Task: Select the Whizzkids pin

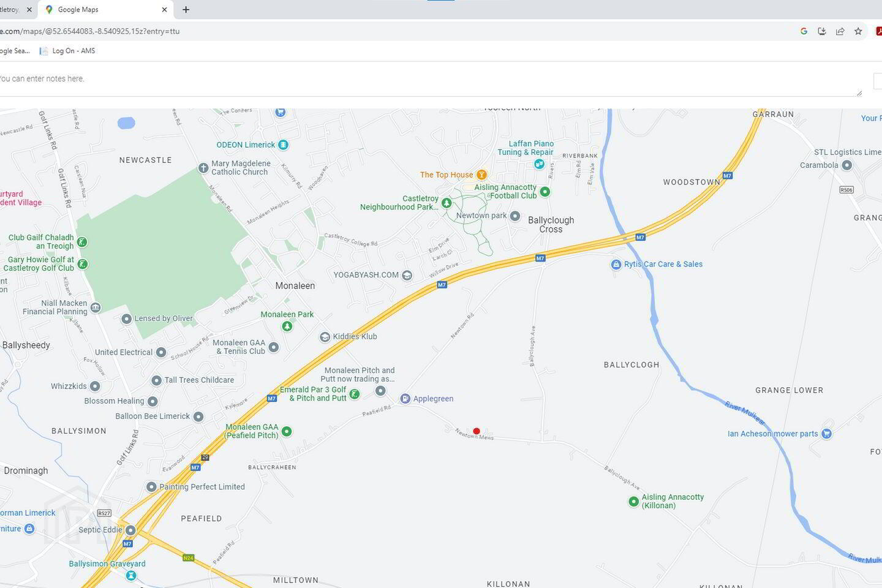Action: [95, 386]
